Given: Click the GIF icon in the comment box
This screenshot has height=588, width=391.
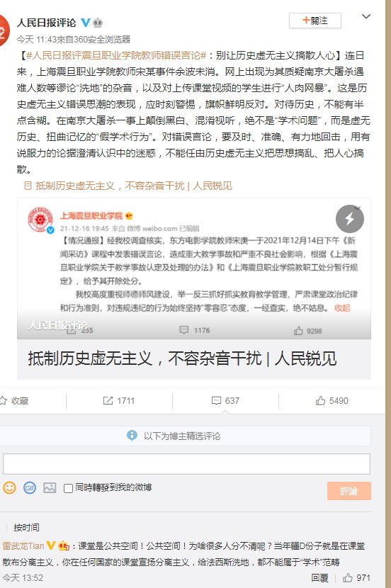Looking at the screenshot, I should [30, 487].
